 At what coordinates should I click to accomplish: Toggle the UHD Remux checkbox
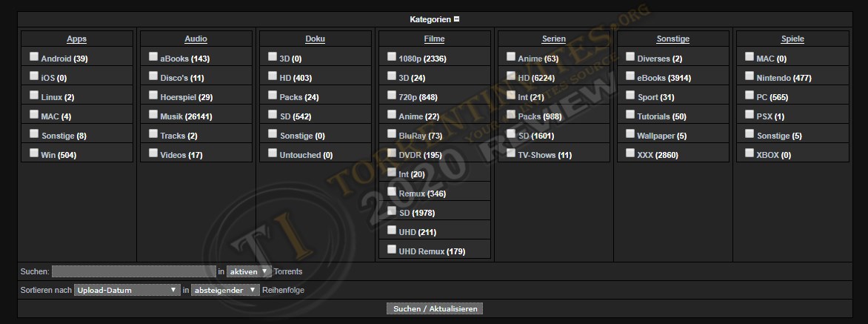[x=392, y=249]
